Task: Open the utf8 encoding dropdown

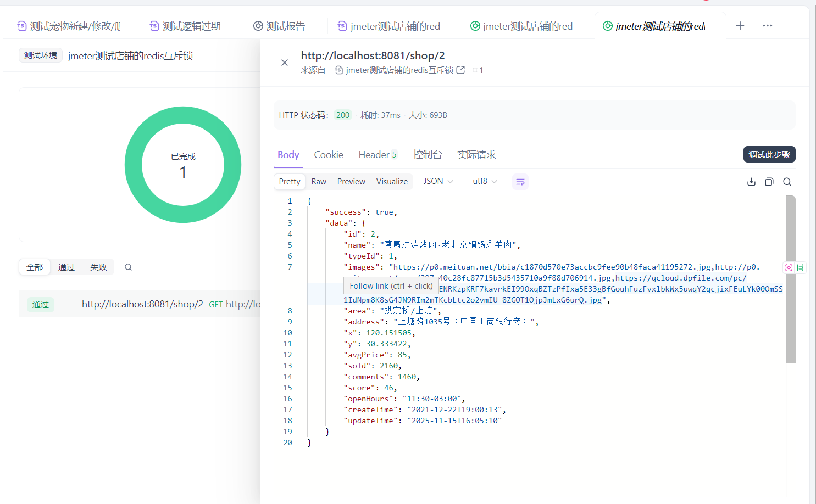Action: (485, 181)
